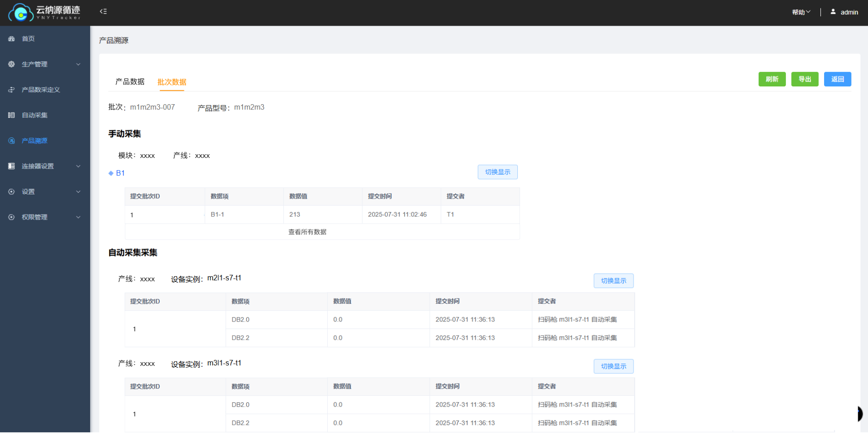Click the production management icon
Screen dimensions: 868x443
[11, 64]
